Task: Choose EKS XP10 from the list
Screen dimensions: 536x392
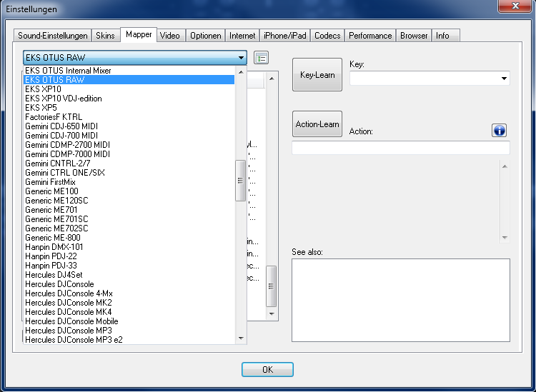Action: tap(129, 89)
